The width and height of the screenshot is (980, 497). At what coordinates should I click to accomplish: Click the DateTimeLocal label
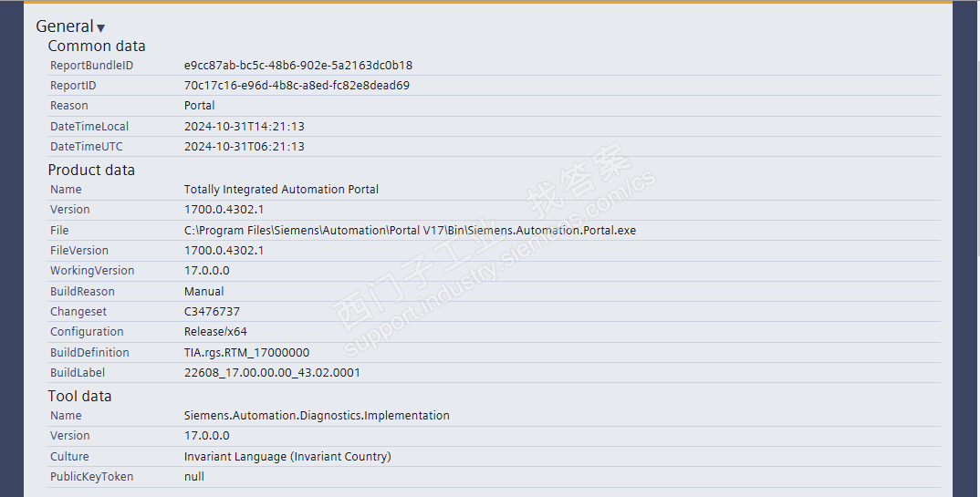[x=89, y=126]
